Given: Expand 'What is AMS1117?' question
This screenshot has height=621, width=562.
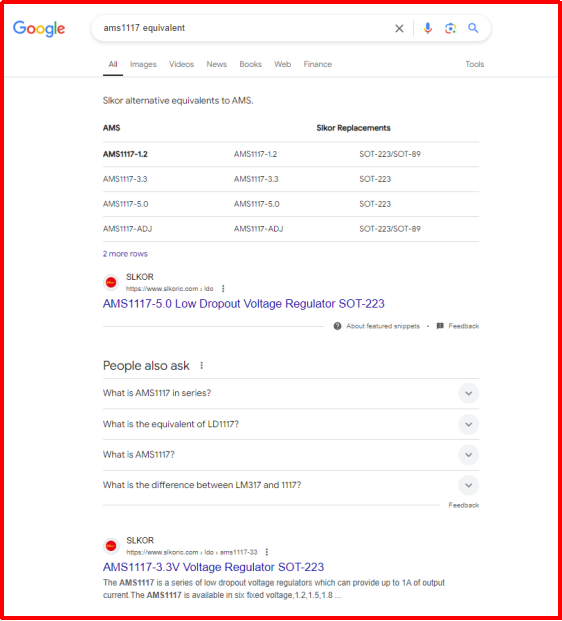Looking at the screenshot, I should [291, 455].
